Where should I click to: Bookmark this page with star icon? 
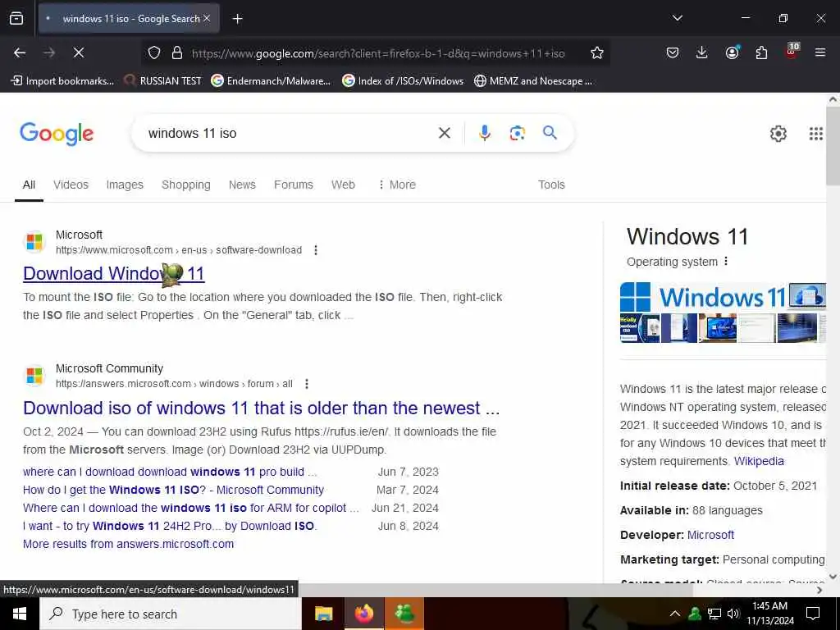coord(597,52)
